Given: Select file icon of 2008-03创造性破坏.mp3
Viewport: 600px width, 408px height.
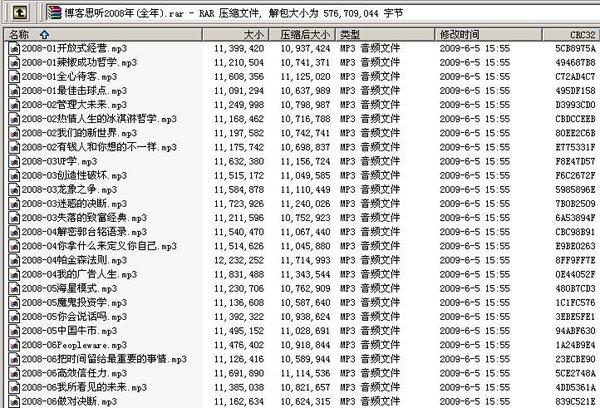Looking at the screenshot, I should coord(14,176).
